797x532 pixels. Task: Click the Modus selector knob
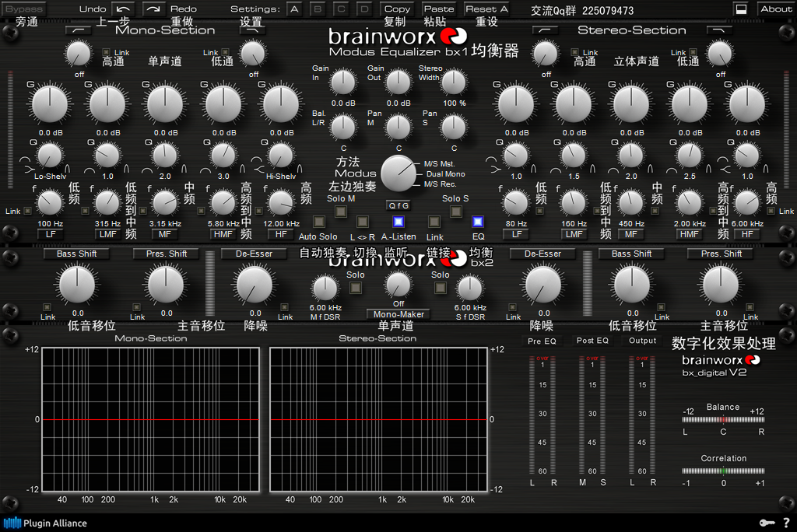398,173
